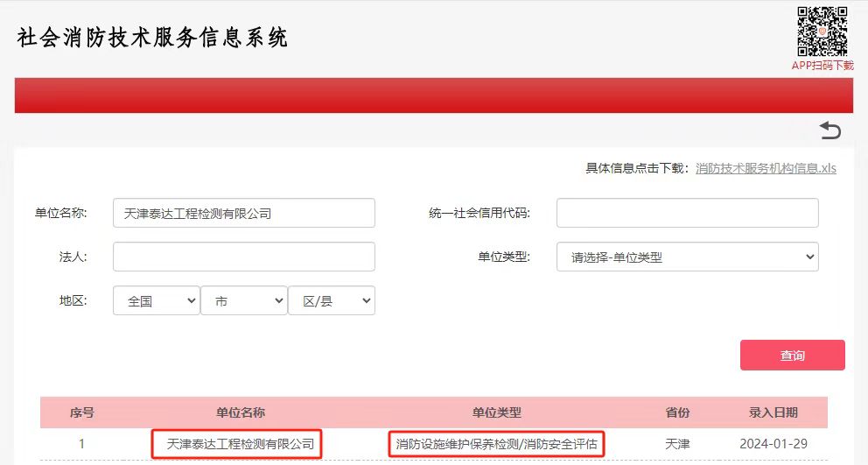The width and height of the screenshot is (868, 465).
Task: Click the back arrow icon
Action: point(829,130)
